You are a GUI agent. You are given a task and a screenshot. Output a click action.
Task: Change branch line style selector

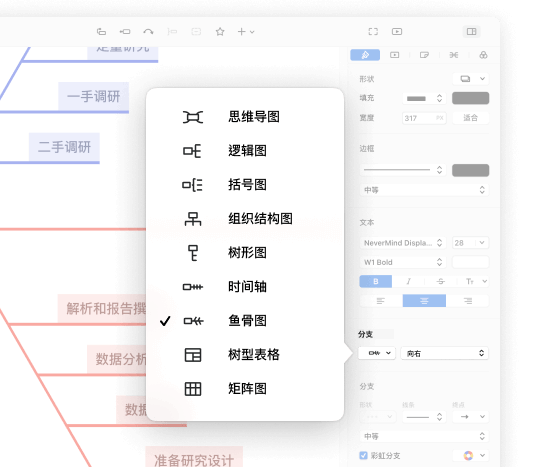(424, 417)
